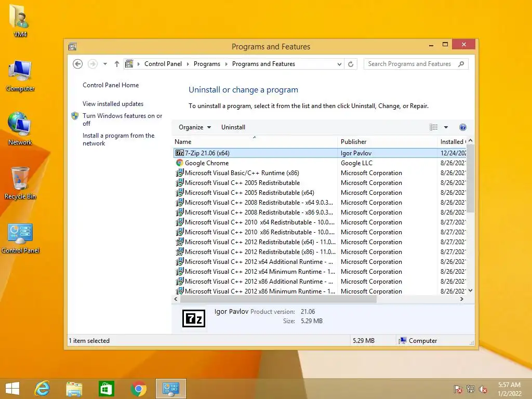
Task: Click the Google LLC publisher cell
Action: 356,163
